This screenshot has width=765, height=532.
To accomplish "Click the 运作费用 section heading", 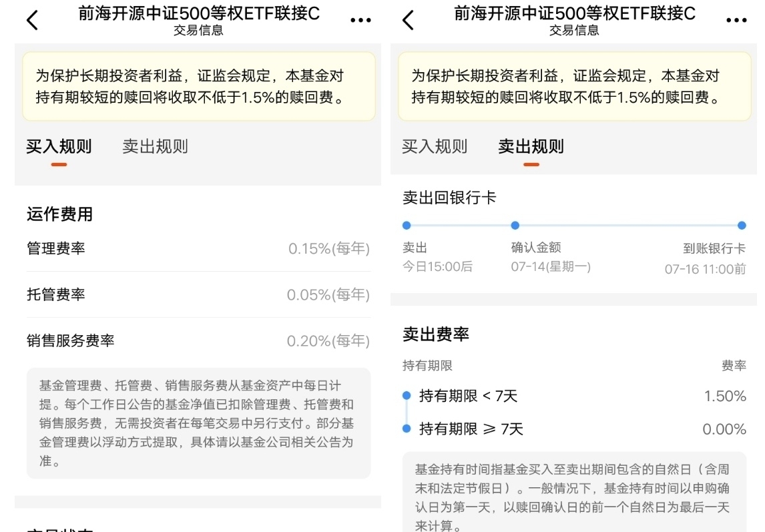I will 59,214.
